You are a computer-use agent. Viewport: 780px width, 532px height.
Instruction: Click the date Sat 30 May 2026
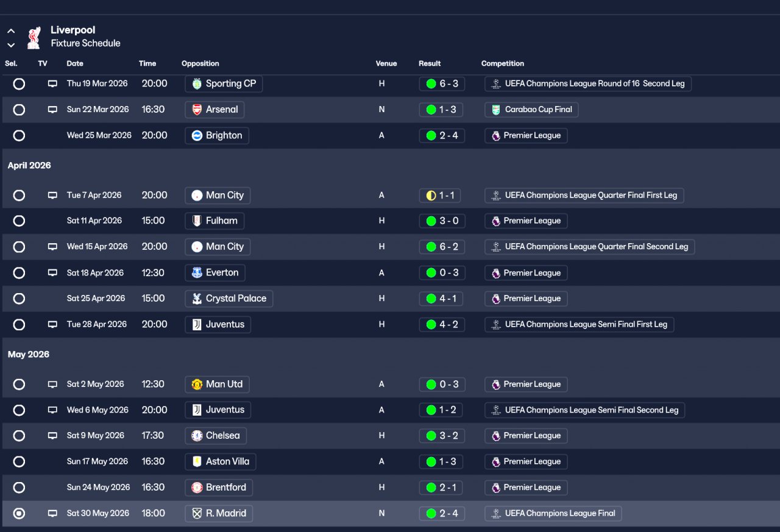pos(98,514)
